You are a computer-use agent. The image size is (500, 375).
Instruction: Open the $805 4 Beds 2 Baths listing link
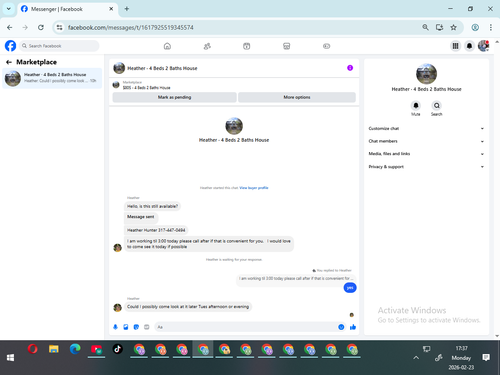pos(146,88)
